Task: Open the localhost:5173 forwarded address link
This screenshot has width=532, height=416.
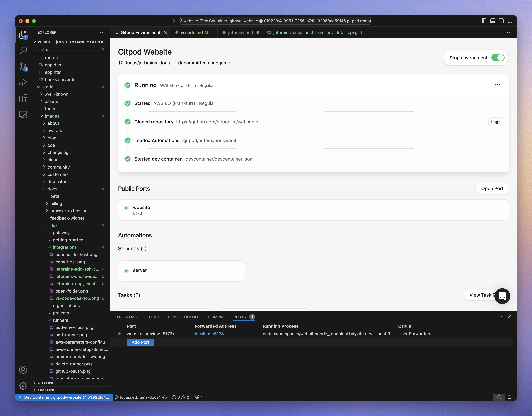Action: pyautogui.click(x=209, y=334)
